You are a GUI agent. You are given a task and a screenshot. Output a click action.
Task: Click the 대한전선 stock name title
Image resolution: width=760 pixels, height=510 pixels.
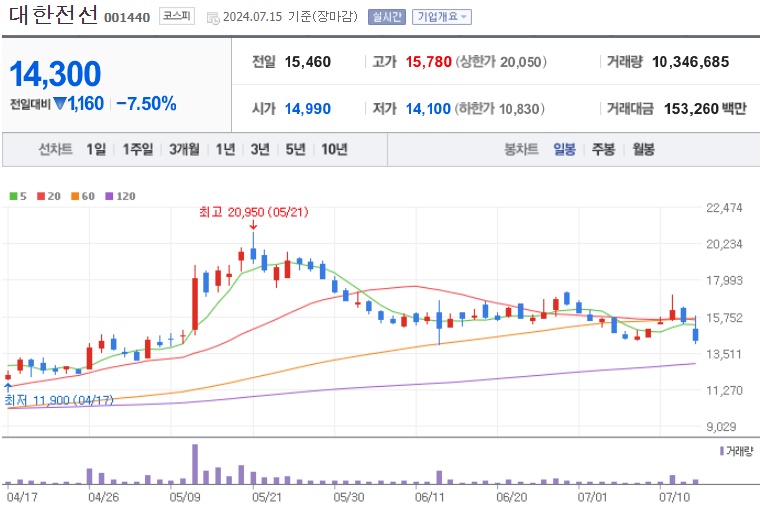[x=53, y=15]
